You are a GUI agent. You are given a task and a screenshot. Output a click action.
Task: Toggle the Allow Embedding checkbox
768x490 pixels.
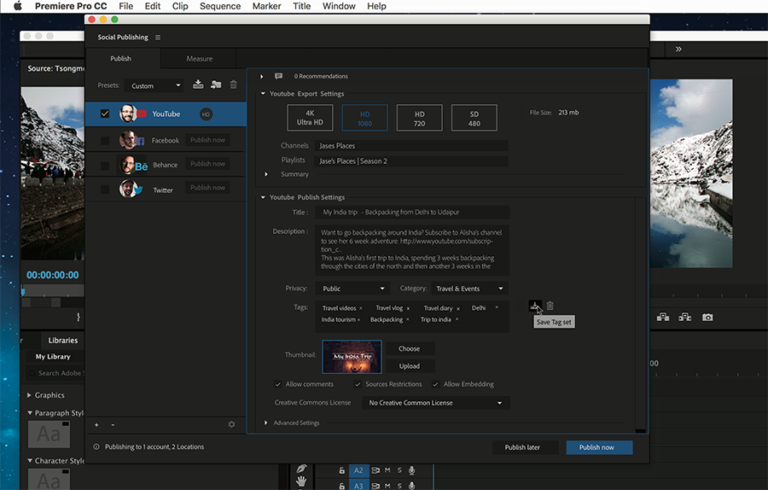pyautogui.click(x=435, y=384)
